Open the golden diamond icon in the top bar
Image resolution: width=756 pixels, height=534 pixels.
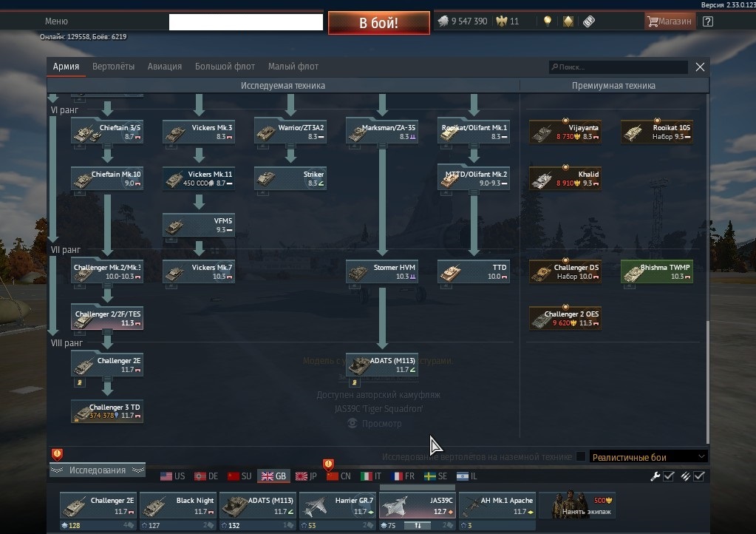click(568, 21)
